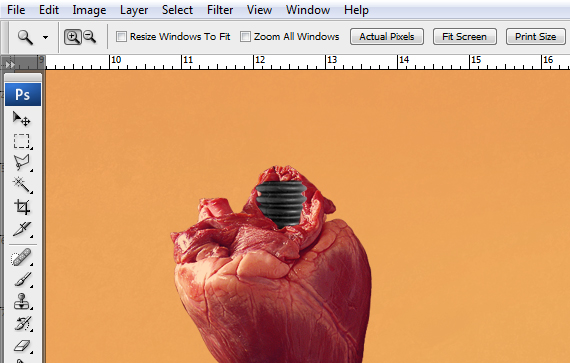Open the Filter menu
This screenshot has width=570, height=363.
pos(220,10)
